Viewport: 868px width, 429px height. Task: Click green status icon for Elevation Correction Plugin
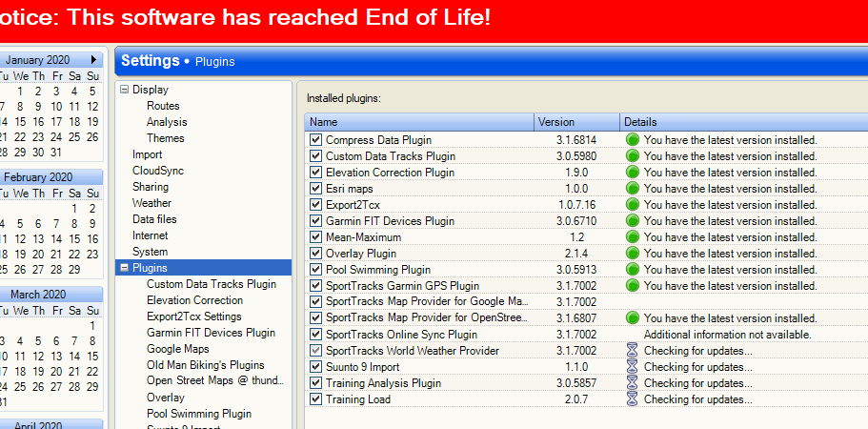(x=632, y=173)
